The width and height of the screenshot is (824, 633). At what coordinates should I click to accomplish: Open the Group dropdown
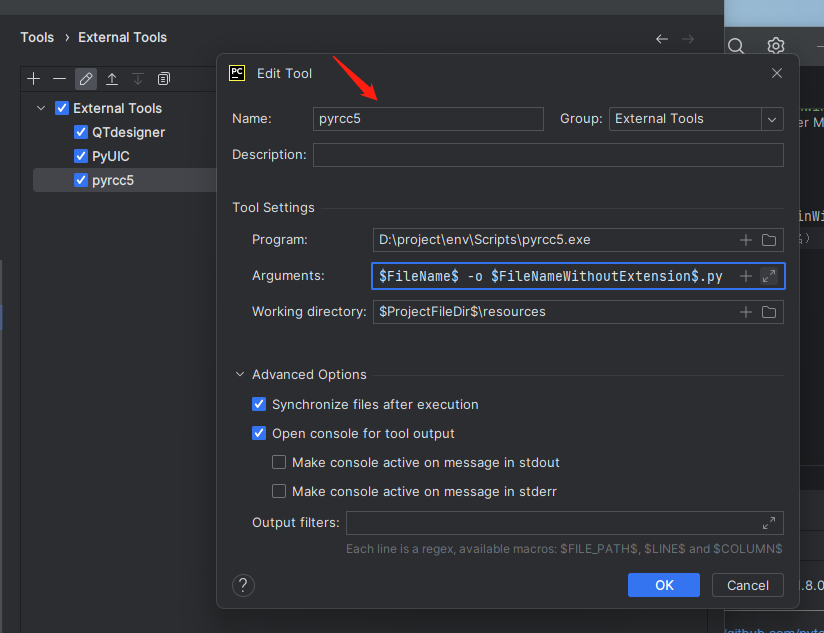click(771, 119)
